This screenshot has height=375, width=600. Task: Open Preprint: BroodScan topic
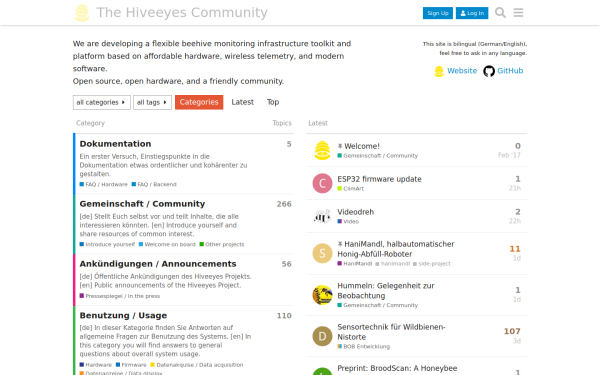click(x=397, y=368)
